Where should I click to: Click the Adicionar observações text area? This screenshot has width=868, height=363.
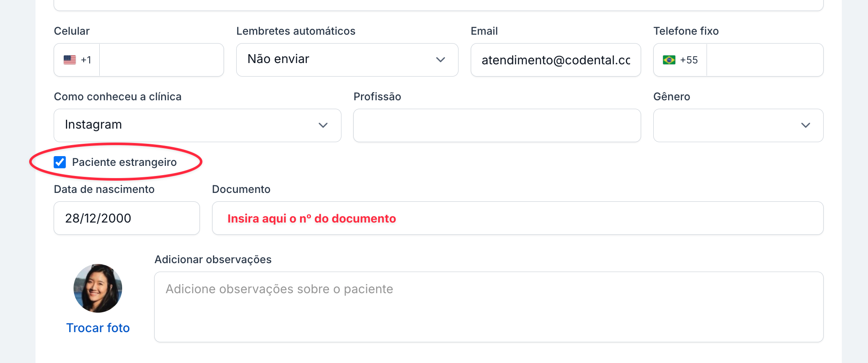coord(488,307)
